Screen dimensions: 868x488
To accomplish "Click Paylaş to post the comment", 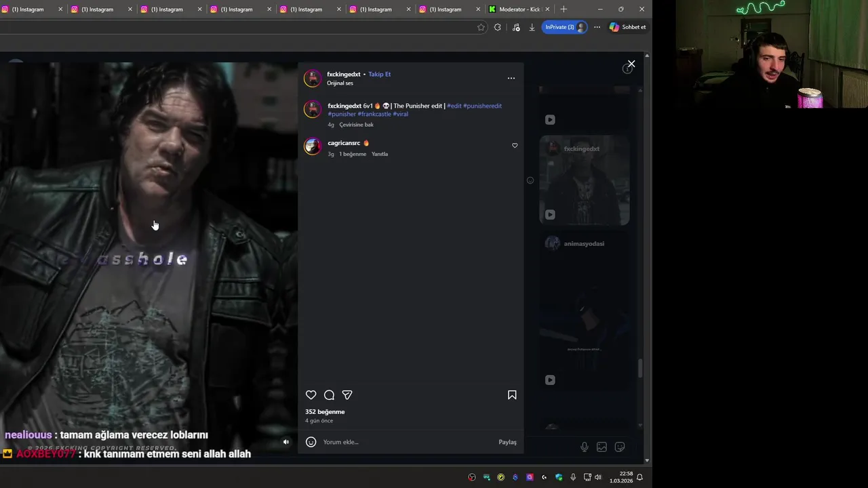I will click(507, 442).
